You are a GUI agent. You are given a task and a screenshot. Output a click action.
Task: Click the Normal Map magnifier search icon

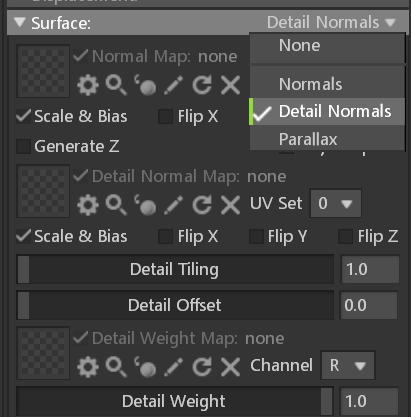click(116, 85)
